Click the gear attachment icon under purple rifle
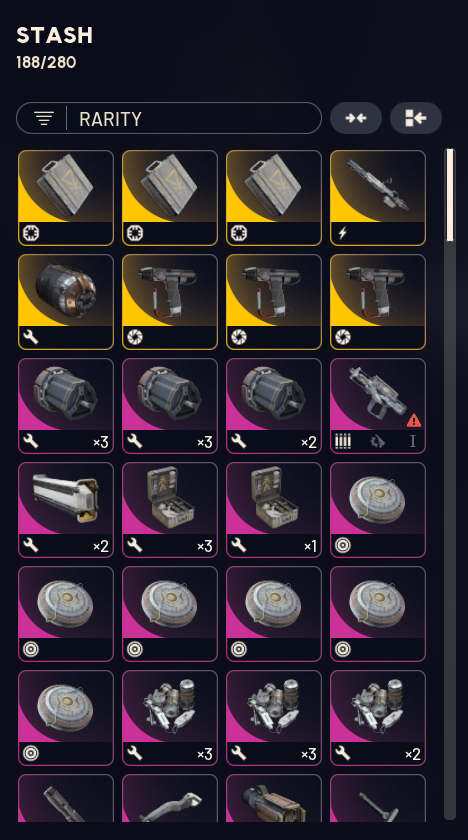 click(x=378, y=442)
